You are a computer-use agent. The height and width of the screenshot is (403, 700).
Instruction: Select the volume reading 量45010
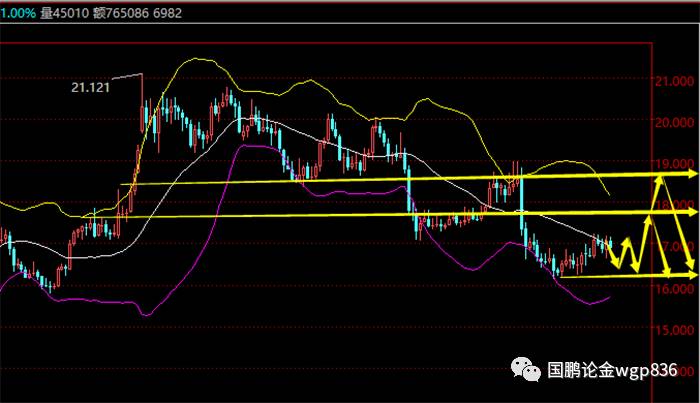65,13
